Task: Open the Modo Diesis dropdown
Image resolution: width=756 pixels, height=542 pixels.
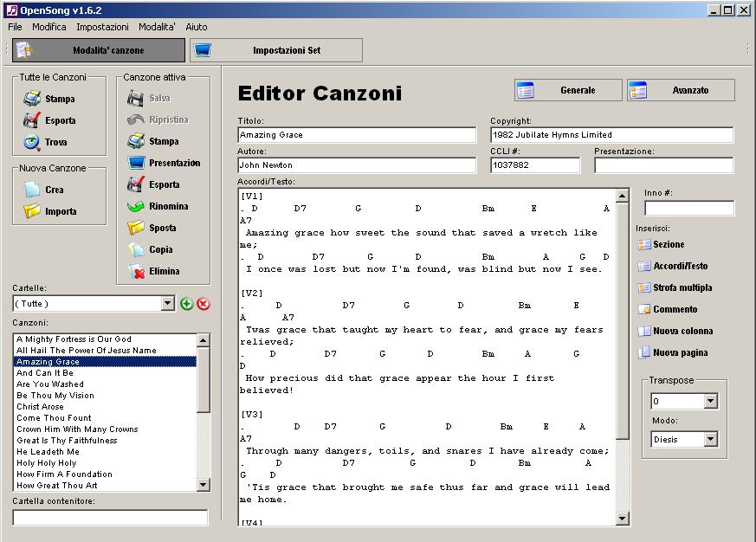Action: (710, 440)
